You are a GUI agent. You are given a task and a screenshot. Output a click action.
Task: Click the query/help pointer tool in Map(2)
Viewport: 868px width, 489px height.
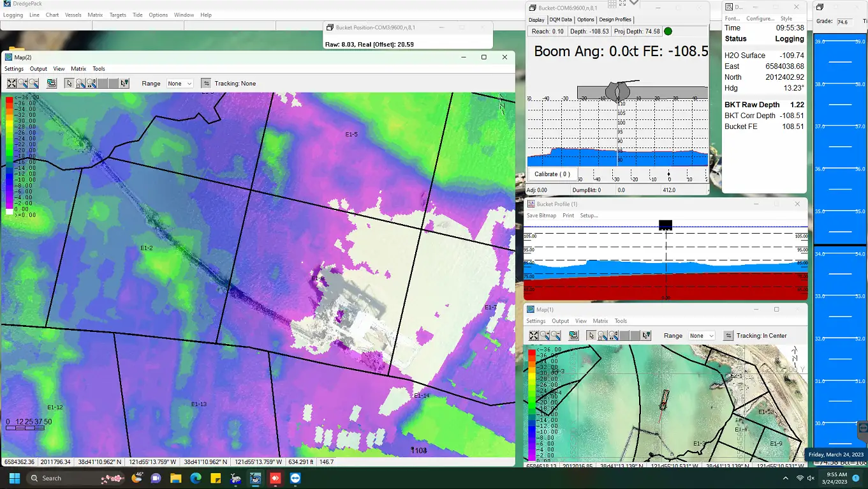pos(124,84)
